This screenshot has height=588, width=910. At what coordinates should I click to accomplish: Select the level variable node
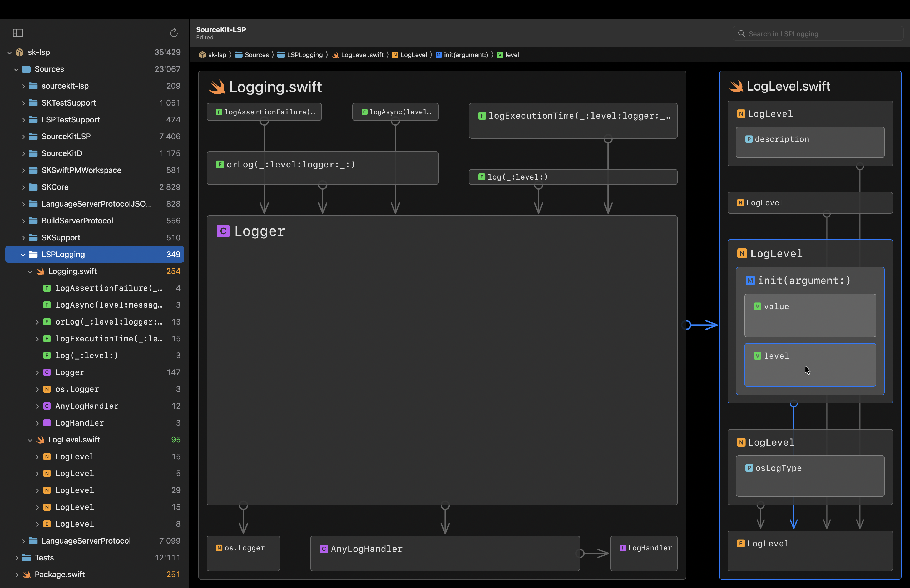[x=810, y=365]
